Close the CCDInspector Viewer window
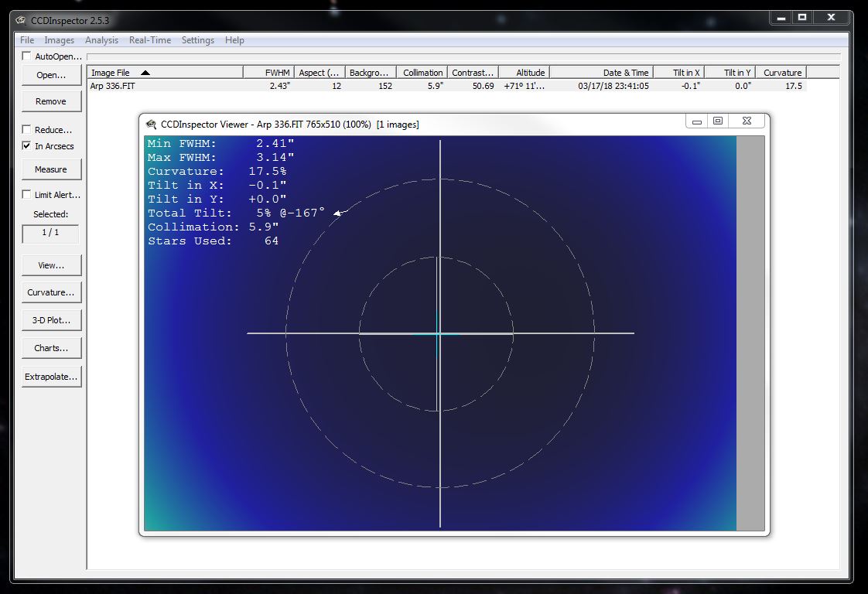868x594 pixels. coord(747,121)
